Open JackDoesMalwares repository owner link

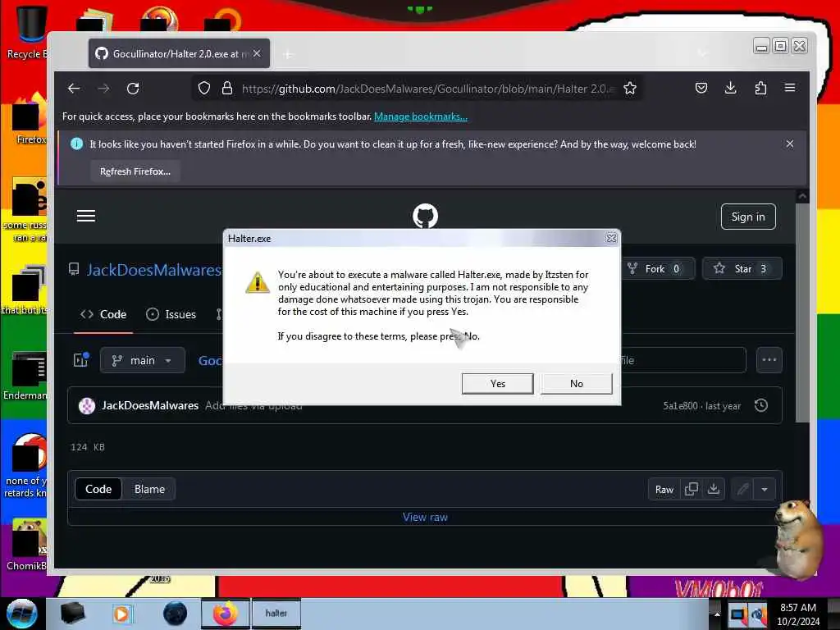click(x=153, y=269)
